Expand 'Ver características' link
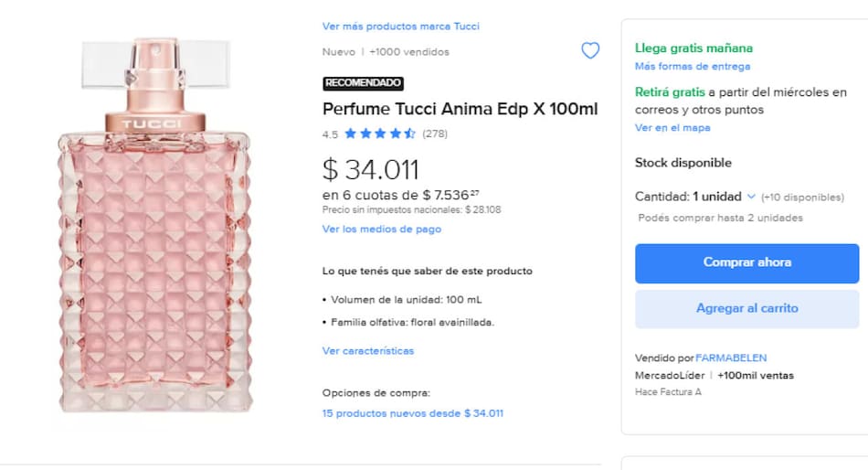The height and width of the screenshot is (470, 868). coord(367,351)
